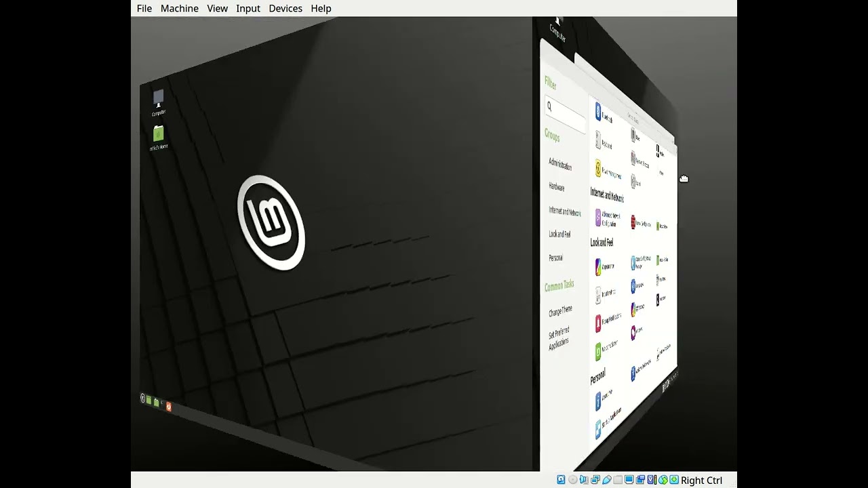
Task: Click the CPU virtualization status icon
Action: [652, 480]
